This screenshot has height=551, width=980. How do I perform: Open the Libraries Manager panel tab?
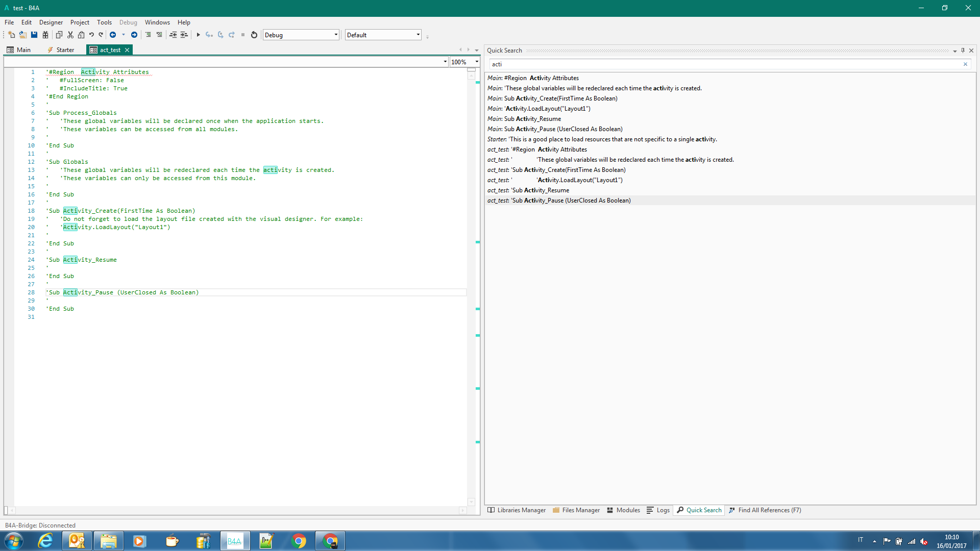[x=517, y=510]
